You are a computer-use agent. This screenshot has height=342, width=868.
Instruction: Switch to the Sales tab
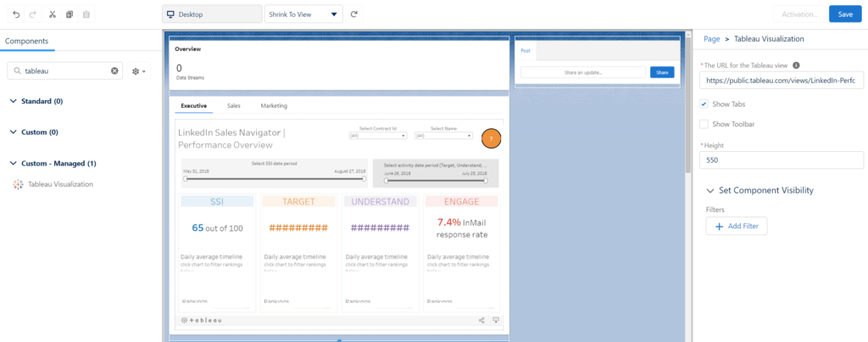(232, 105)
